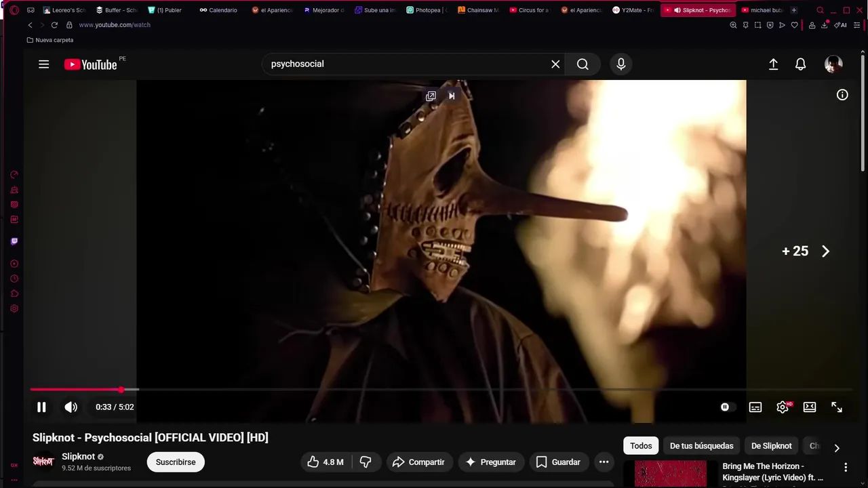Go back in browser history
The height and width of the screenshot is (488, 868).
[x=30, y=25]
